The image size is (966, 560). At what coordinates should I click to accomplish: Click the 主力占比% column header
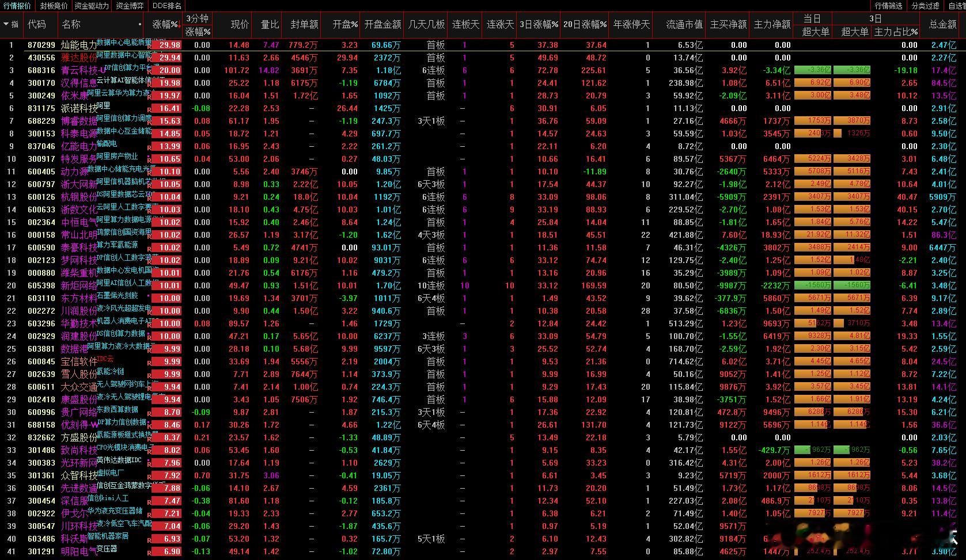896,32
